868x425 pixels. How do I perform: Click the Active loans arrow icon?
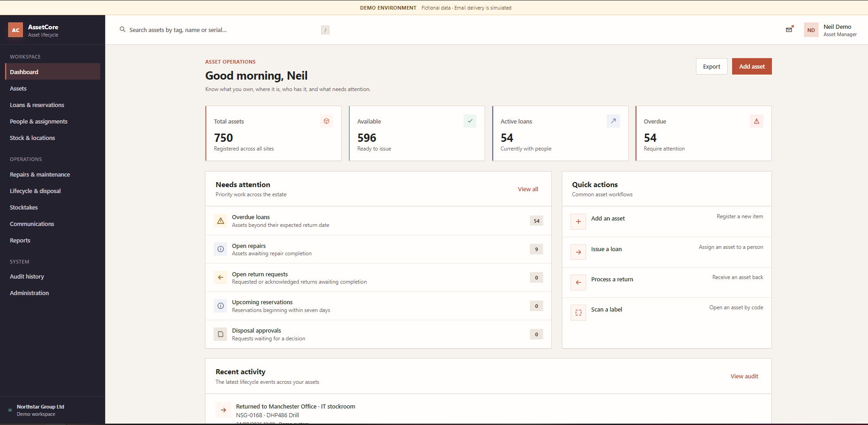(x=613, y=121)
